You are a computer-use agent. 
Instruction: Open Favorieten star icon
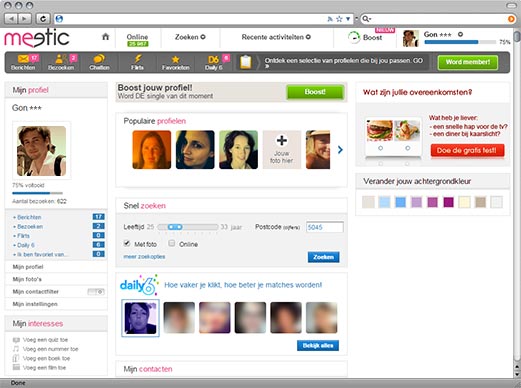click(175, 59)
